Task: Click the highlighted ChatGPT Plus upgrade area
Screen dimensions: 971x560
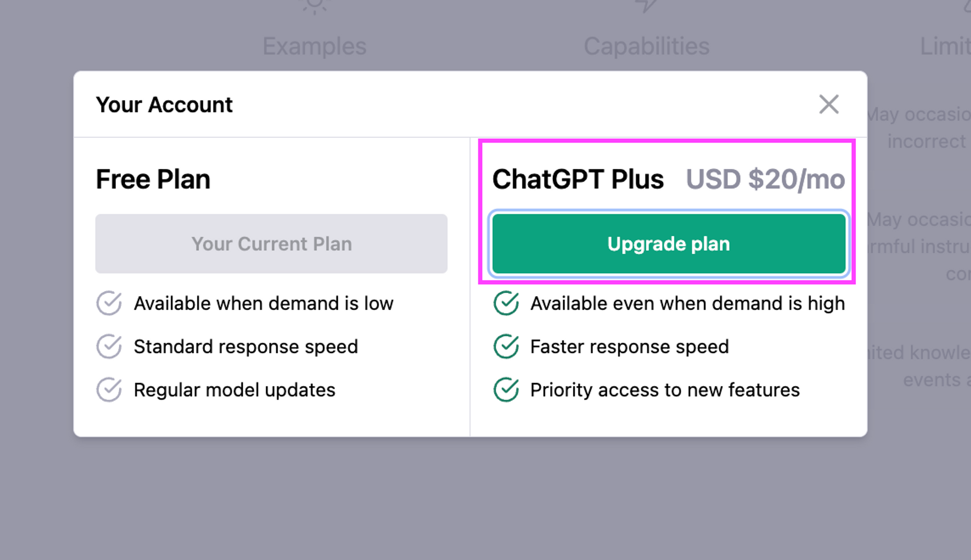Action: click(x=667, y=209)
